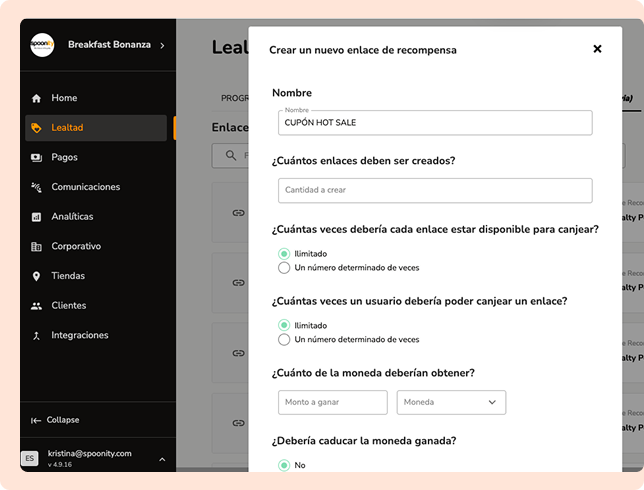The image size is (644, 490).
Task: Go to Pagos section
Action: click(x=96, y=157)
